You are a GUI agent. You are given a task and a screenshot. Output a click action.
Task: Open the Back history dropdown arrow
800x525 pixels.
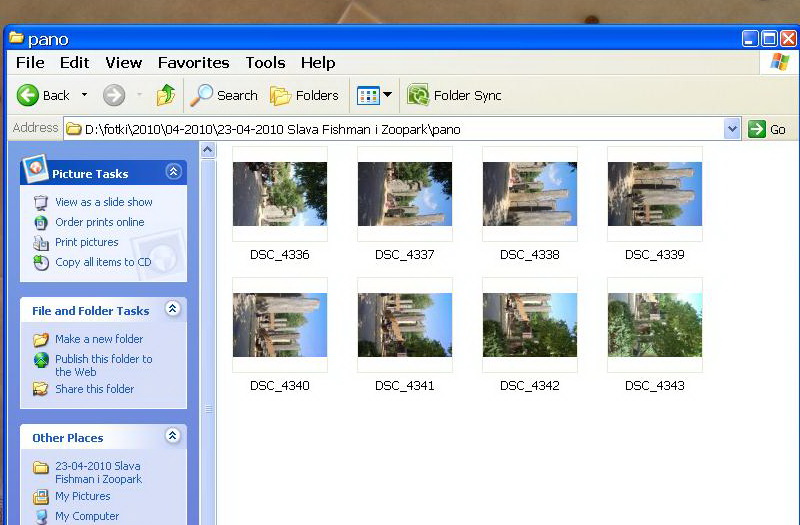click(x=85, y=95)
